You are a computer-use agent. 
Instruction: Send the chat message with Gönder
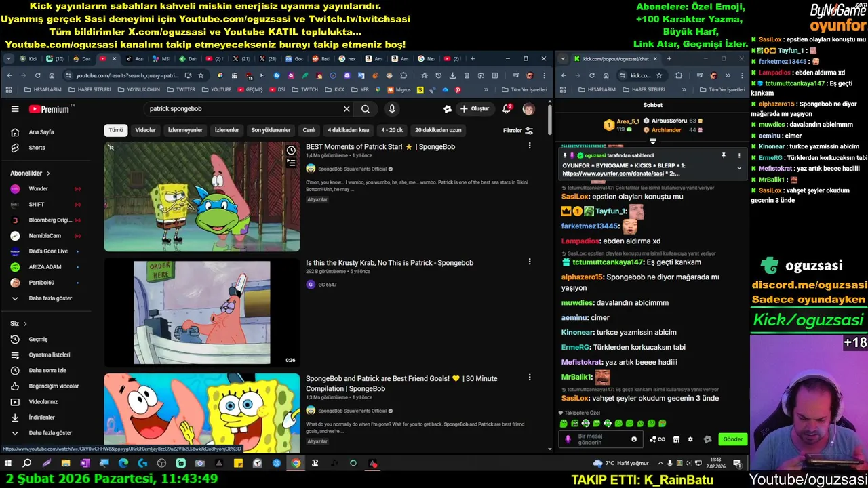coord(733,439)
